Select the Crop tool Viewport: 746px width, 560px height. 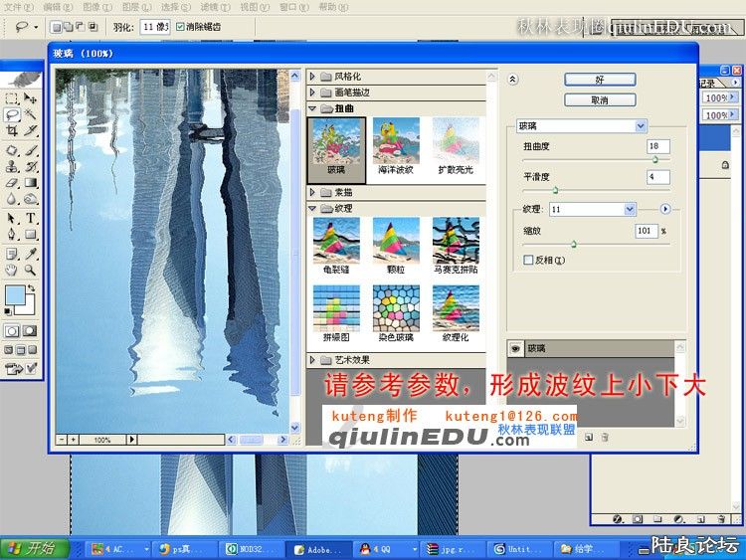pyautogui.click(x=12, y=130)
